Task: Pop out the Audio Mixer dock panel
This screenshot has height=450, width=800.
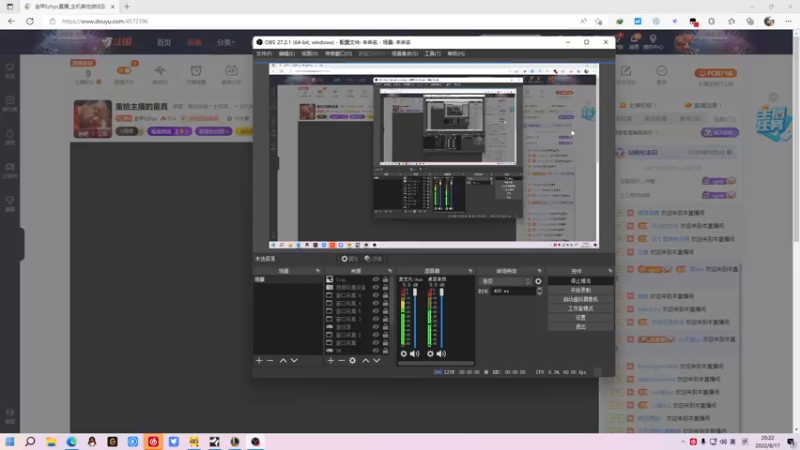Action: (x=470, y=271)
